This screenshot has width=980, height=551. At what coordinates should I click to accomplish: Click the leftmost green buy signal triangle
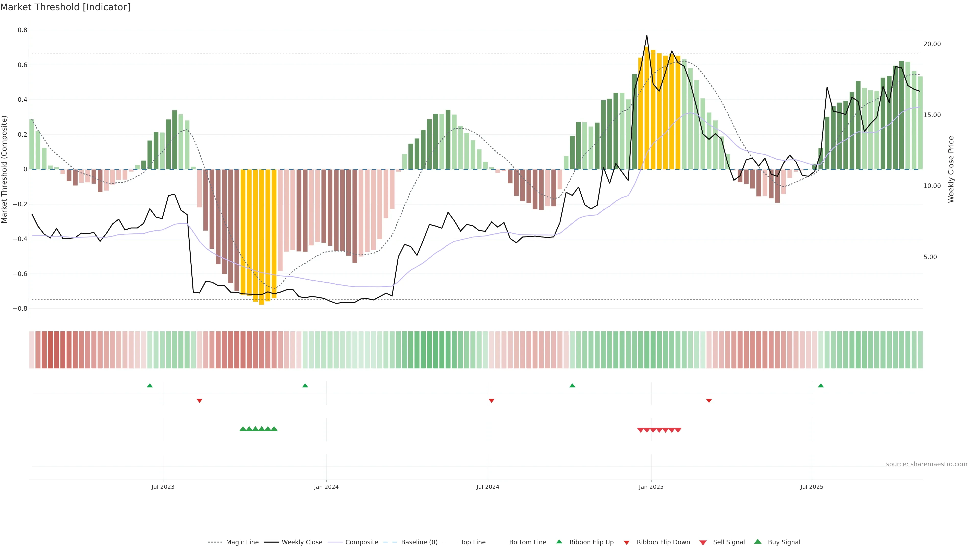coord(243,429)
